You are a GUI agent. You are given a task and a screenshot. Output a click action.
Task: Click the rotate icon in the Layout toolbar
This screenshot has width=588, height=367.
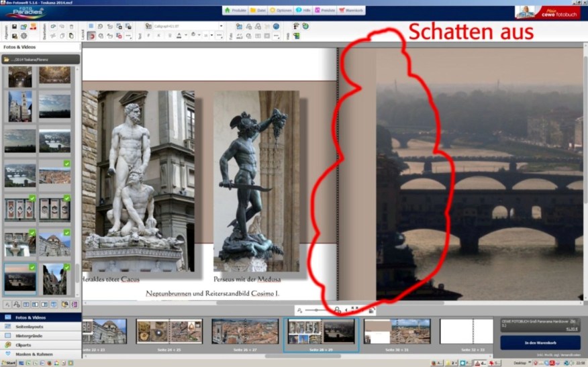pos(101,27)
